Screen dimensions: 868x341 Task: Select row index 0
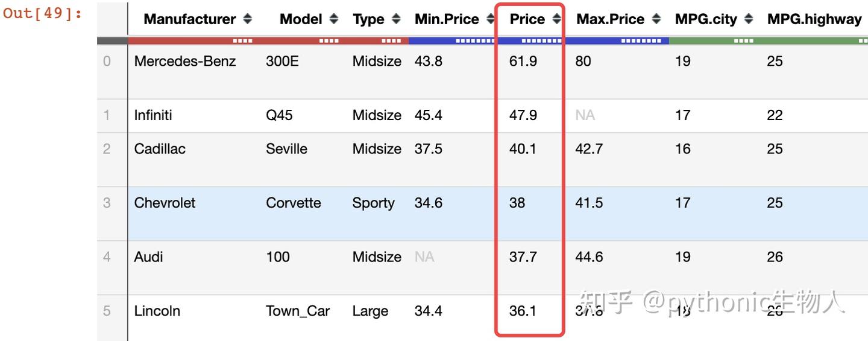[107, 61]
